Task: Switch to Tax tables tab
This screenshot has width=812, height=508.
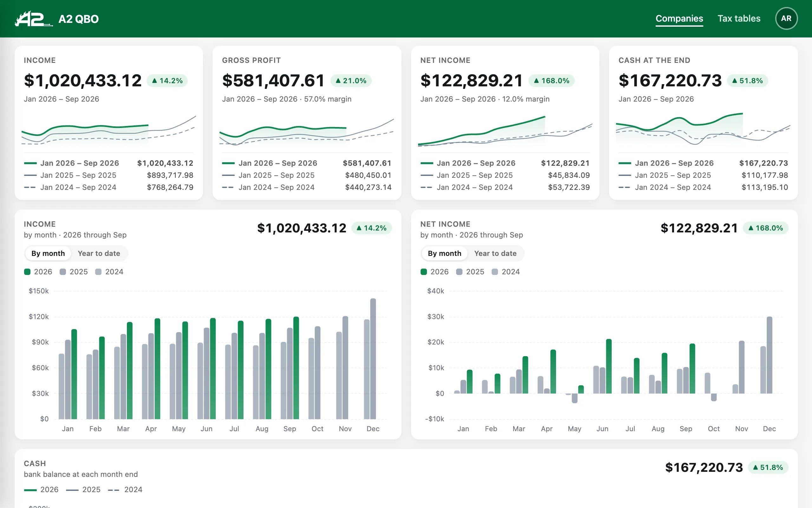Action: (x=739, y=18)
